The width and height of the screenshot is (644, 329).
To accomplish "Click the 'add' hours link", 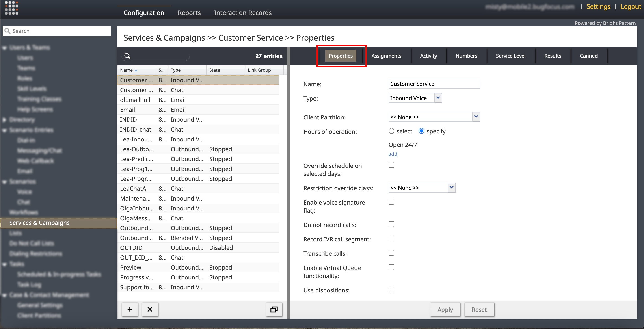I will [393, 154].
